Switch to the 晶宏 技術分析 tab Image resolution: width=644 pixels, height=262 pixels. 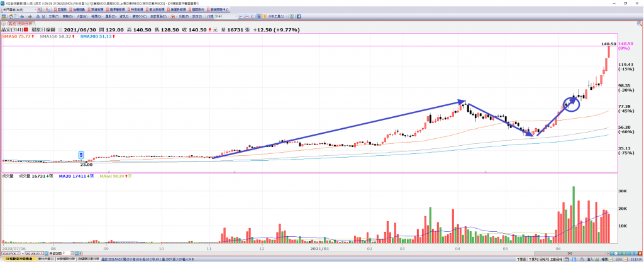coord(20,24)
